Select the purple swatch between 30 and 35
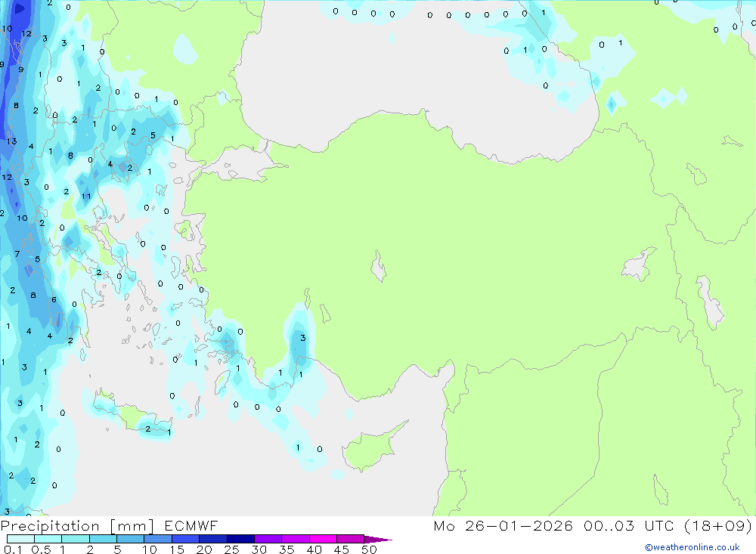Image resolution: width=756 pixels, height=554 pixels. pyautogui.click(x=268, y=539)
